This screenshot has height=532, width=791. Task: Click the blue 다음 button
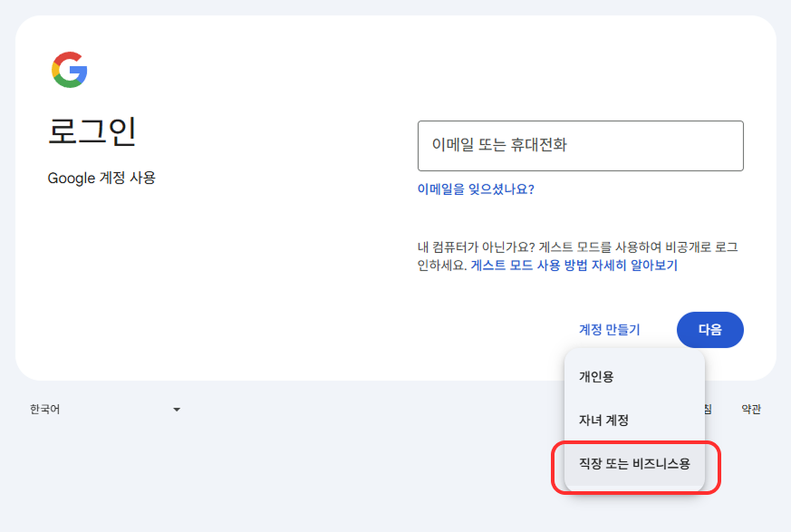click(x=709, y=330)
